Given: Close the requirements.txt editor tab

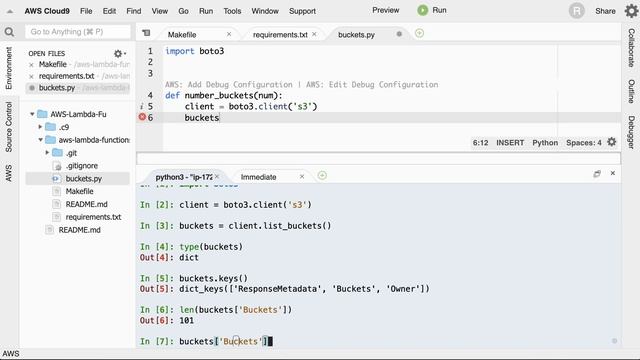Looking at the screenshot, I should 314,34.
